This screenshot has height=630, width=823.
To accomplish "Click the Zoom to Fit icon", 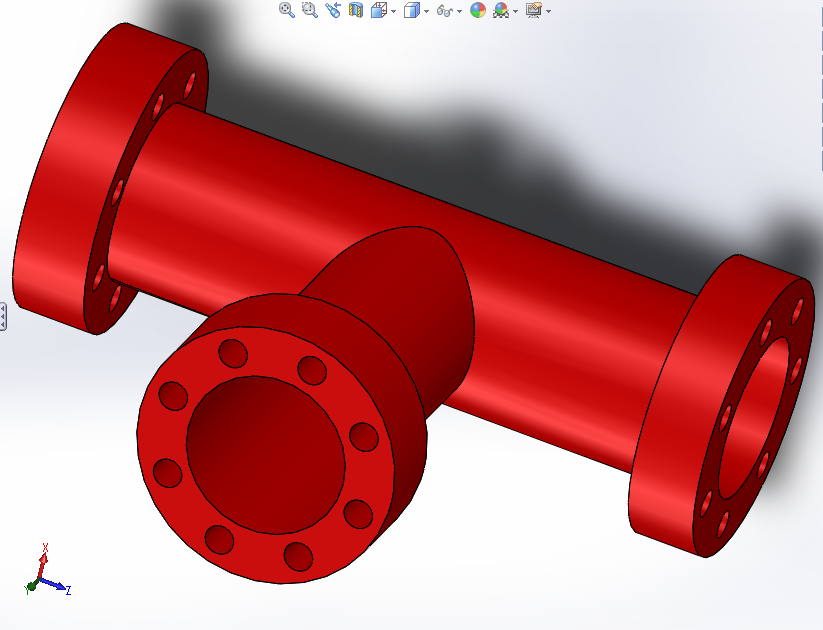I will tap(287, 10).
